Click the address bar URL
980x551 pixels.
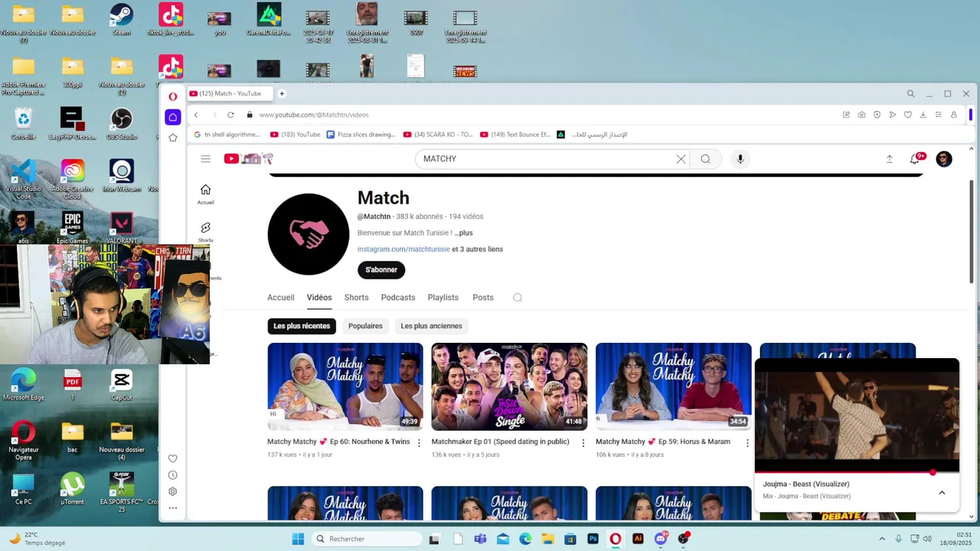click(x=314, y=115)
